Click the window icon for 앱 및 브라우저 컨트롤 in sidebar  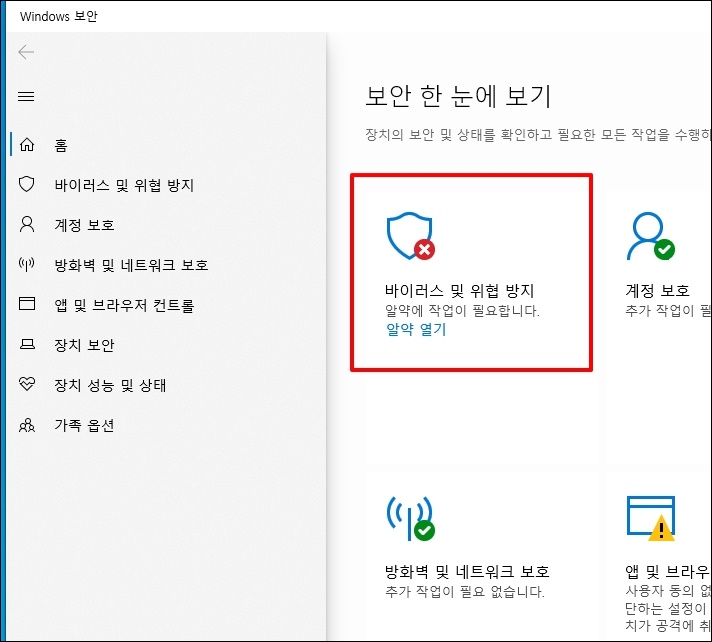pyautogui.click(x=27, y=303)
